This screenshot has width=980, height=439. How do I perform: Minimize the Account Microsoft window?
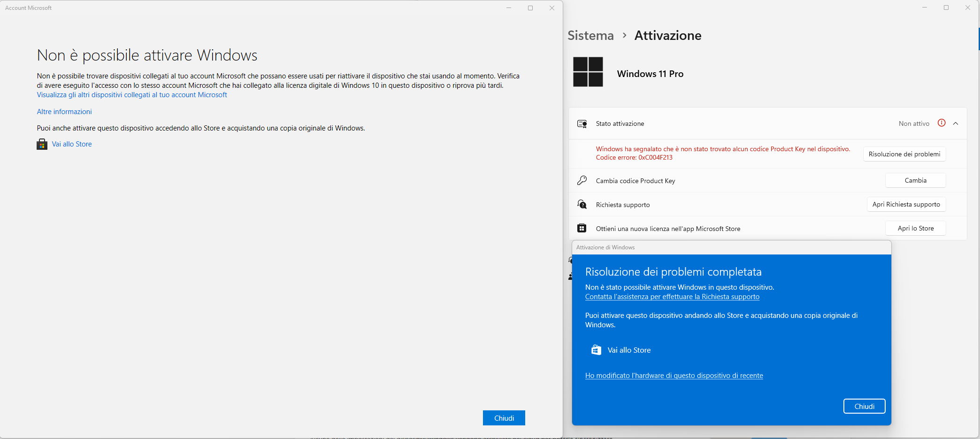point(509,8)
